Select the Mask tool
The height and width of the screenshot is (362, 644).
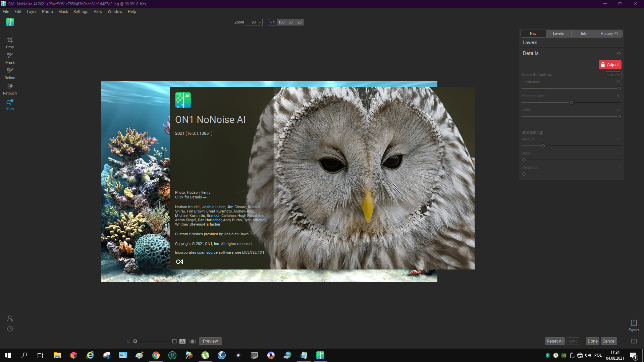click(10, 58)
